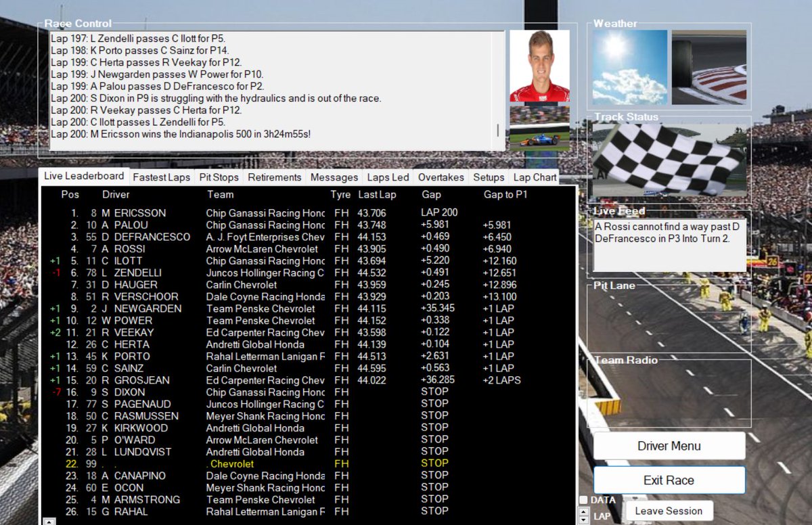Viewport: 812px width, 525px height.
Task: Open the Live Leaderboard tab
Action: point(83,176)
